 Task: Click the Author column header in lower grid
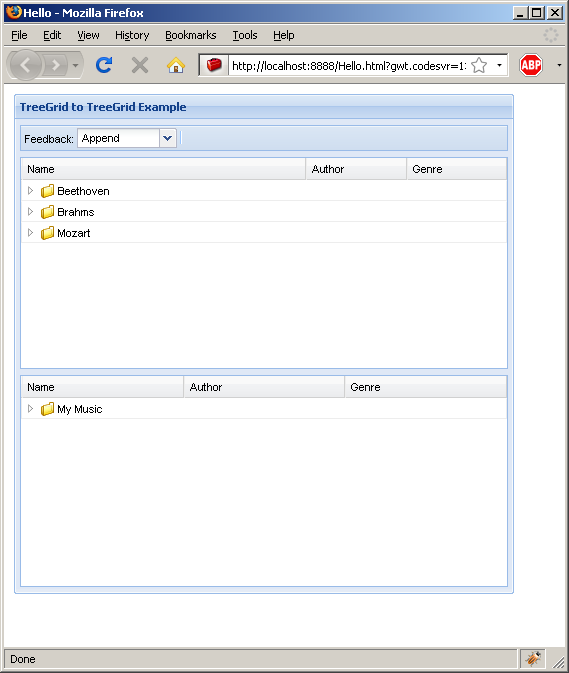264,387
